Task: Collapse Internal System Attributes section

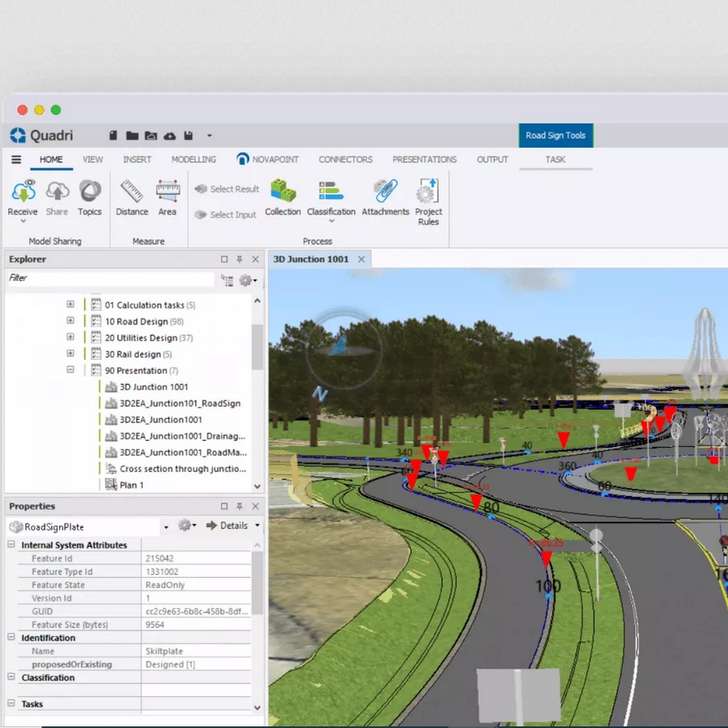Action: [x=11, y=544]
